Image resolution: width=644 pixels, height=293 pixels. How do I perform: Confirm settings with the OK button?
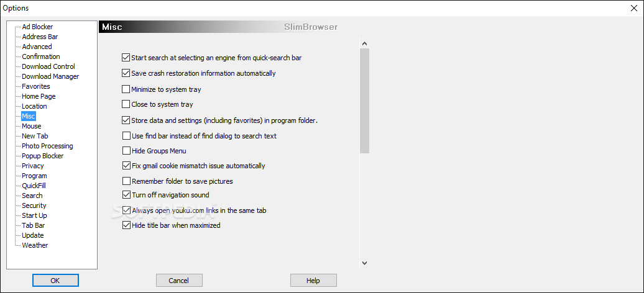(55, 281)
